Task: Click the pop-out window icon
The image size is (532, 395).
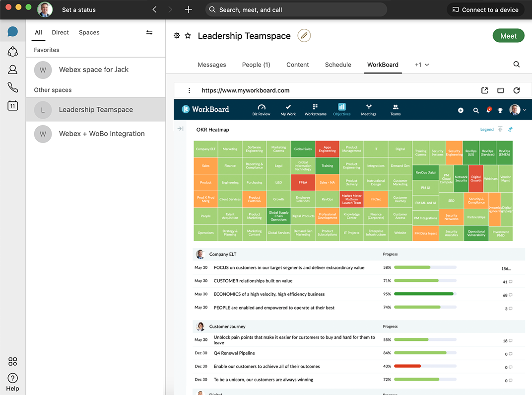Action: pos(500,90)
